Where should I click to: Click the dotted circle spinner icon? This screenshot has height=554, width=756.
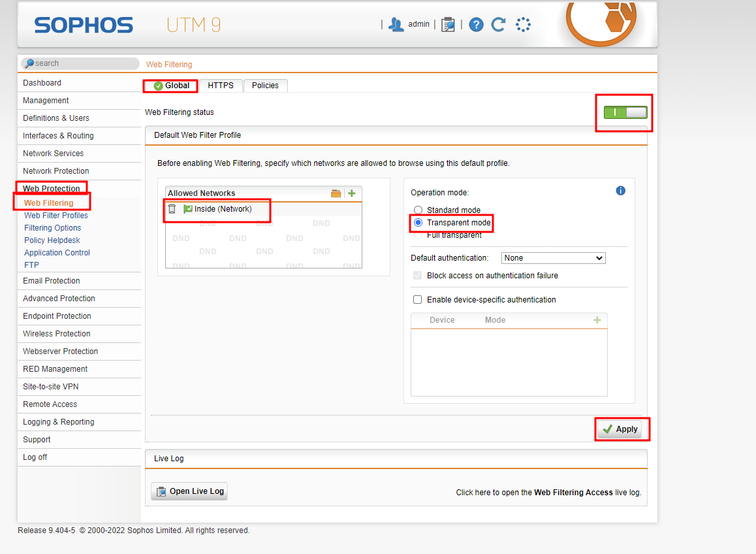pyautogui.click(x=523, y=25)
